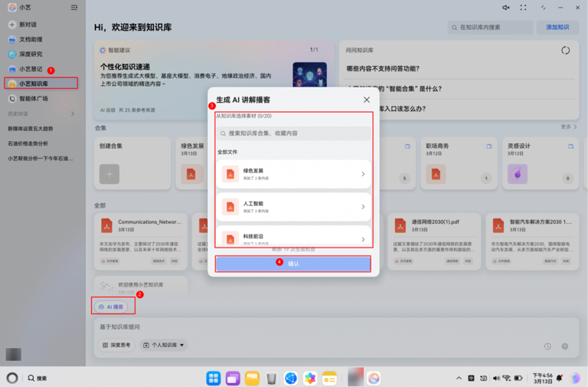Open the notification bell in the taskbar
The image size is (588, 387).
click(x=559, y=378)
